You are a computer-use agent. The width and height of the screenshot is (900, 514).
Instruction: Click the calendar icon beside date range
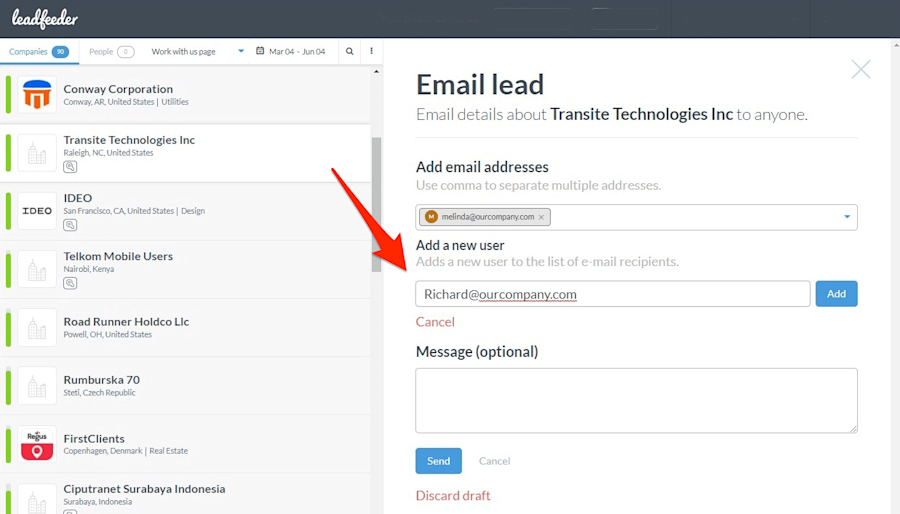point(260,51)
